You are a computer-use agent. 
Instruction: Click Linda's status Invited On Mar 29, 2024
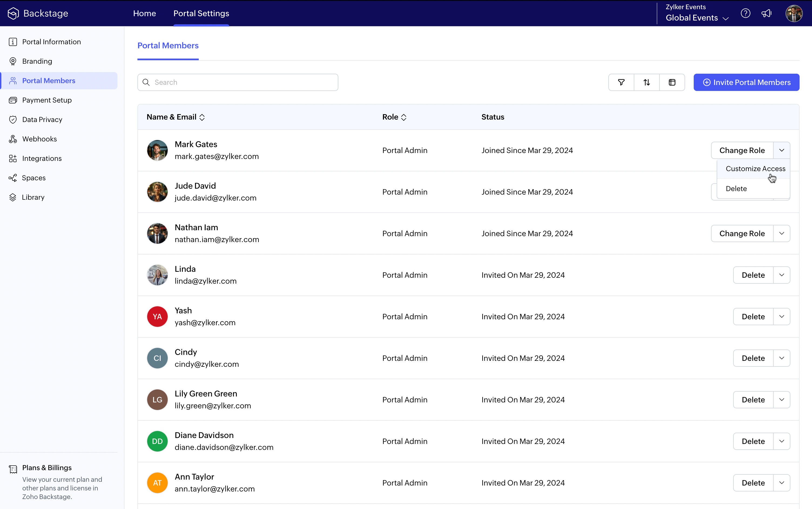click(x=523, y=275)
